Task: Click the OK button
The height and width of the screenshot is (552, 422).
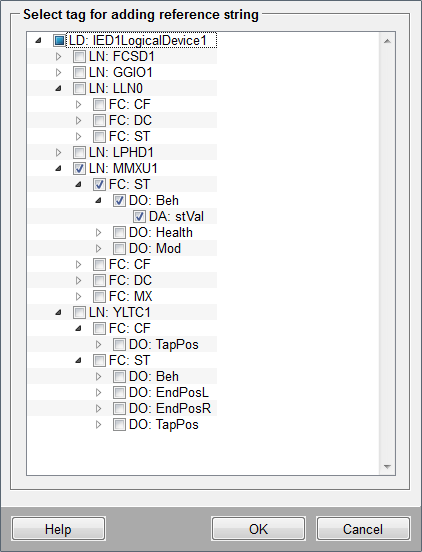Action: 258,529
